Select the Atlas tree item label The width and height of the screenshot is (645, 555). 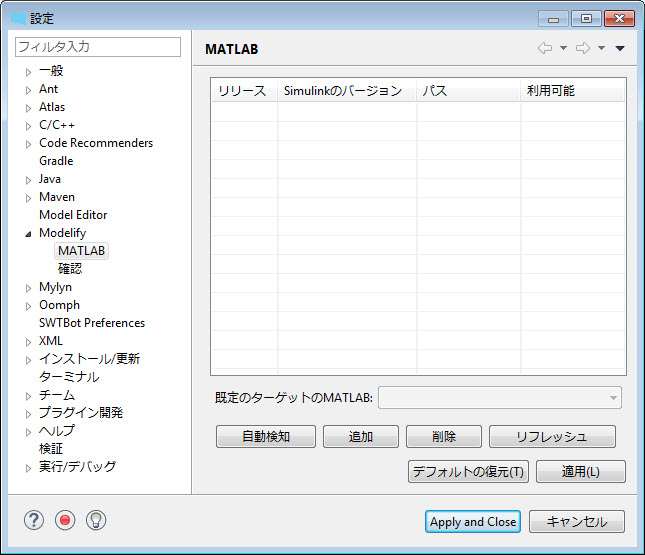click(x=52, y=107)
